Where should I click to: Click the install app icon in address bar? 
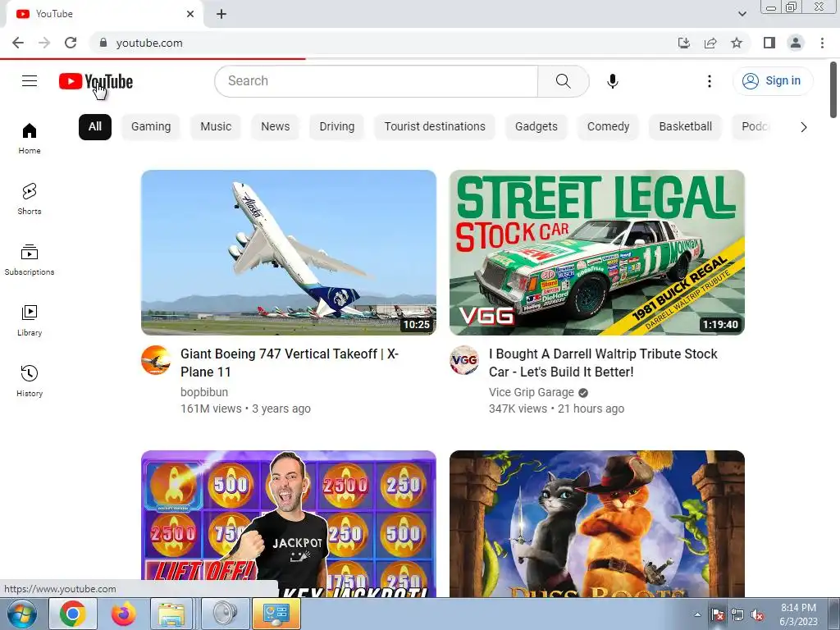tap(684, 43)
